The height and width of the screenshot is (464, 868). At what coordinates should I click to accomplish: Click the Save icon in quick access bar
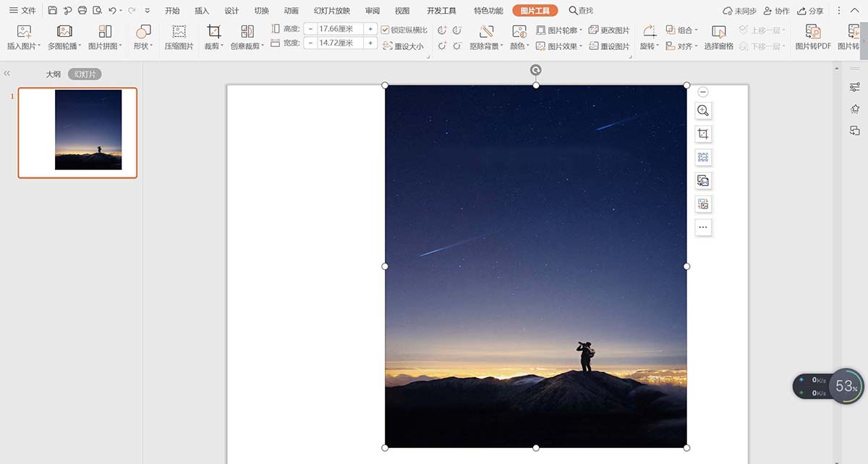[52, 11]
